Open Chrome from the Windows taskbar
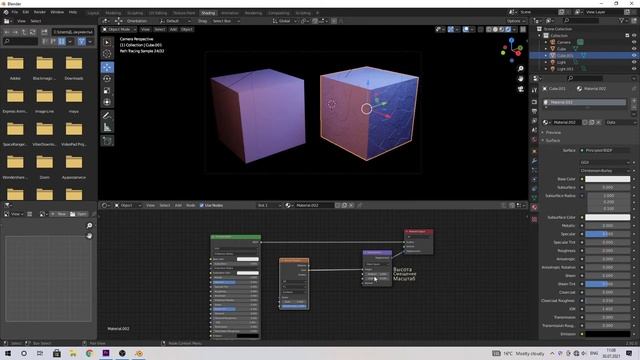This screenshot has height=360, width=640. [x=89, y=353]
